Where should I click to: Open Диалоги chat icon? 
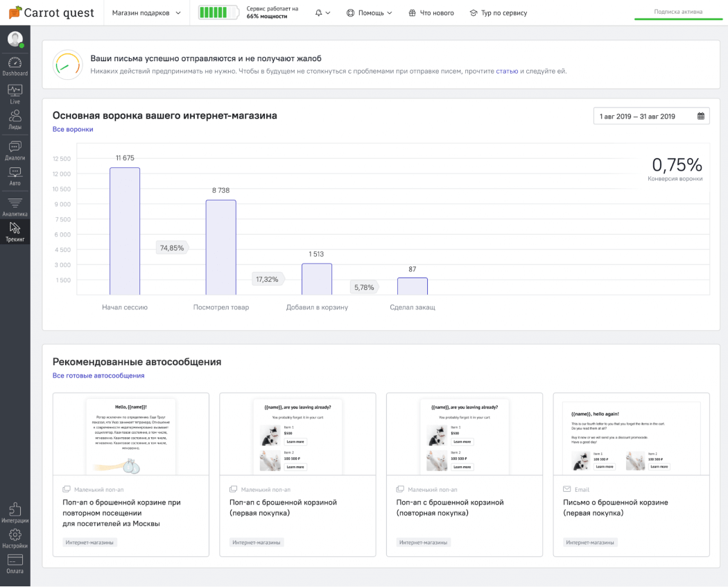coord(15,148)
